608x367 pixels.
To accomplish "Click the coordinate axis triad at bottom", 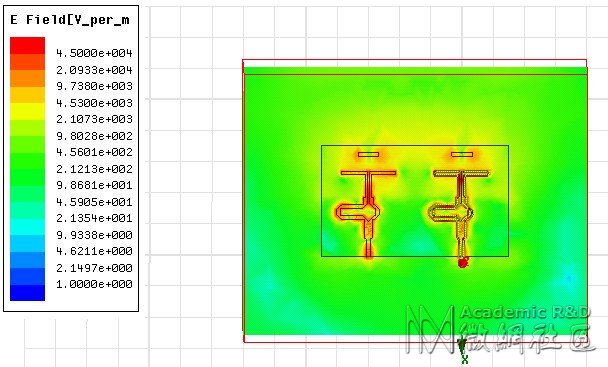I will point(462,351).
